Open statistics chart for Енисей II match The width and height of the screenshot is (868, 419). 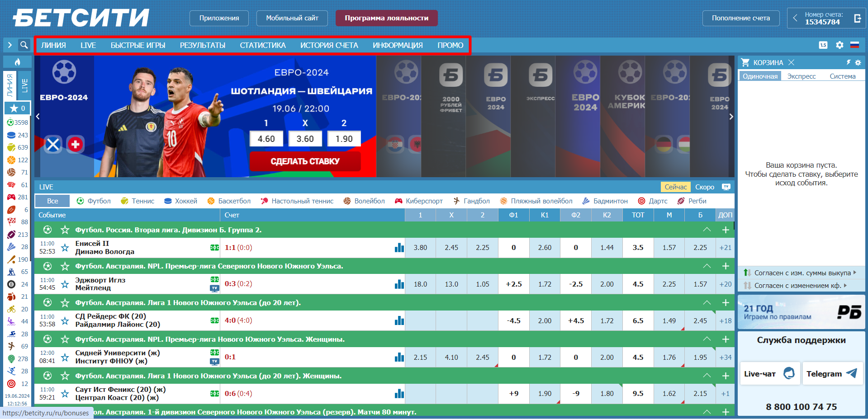399,248
